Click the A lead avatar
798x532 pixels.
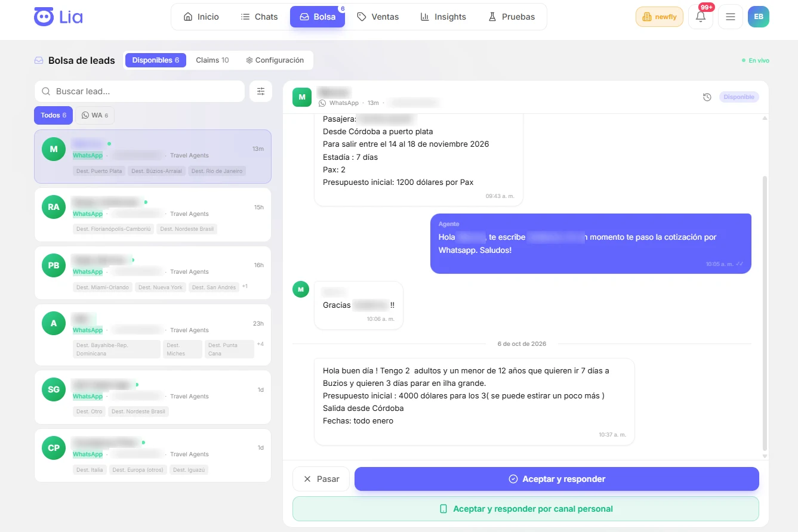(54, 323)
